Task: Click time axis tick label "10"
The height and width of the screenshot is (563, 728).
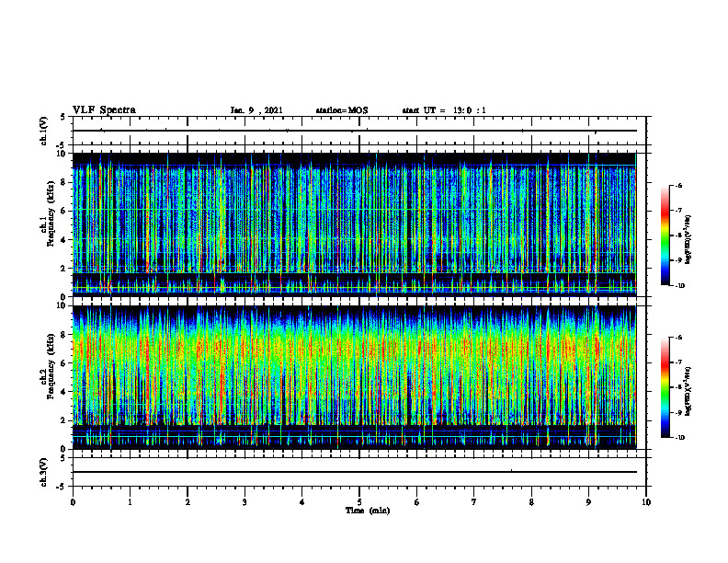Action: coord(646,502)
